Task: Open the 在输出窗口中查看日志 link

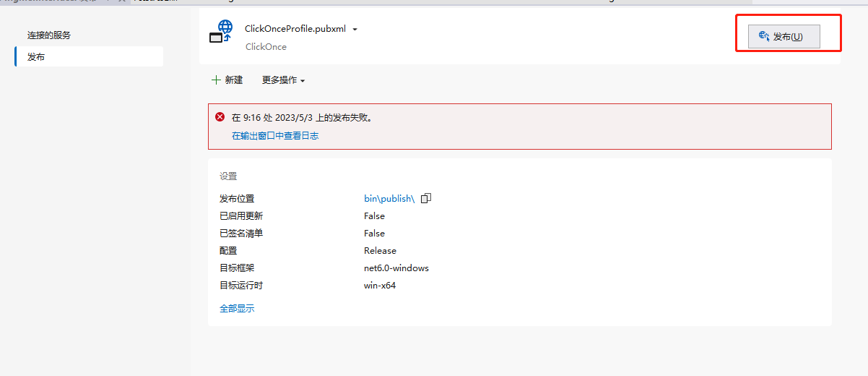Action: pyautogui.click(x=275, y=135)
